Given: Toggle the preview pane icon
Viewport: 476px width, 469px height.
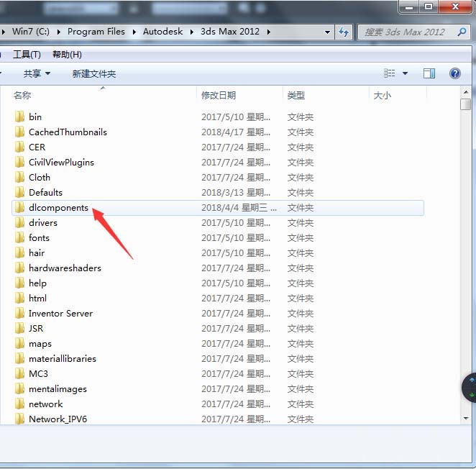Looking at the screenshot, I should [x=429, y=73].
